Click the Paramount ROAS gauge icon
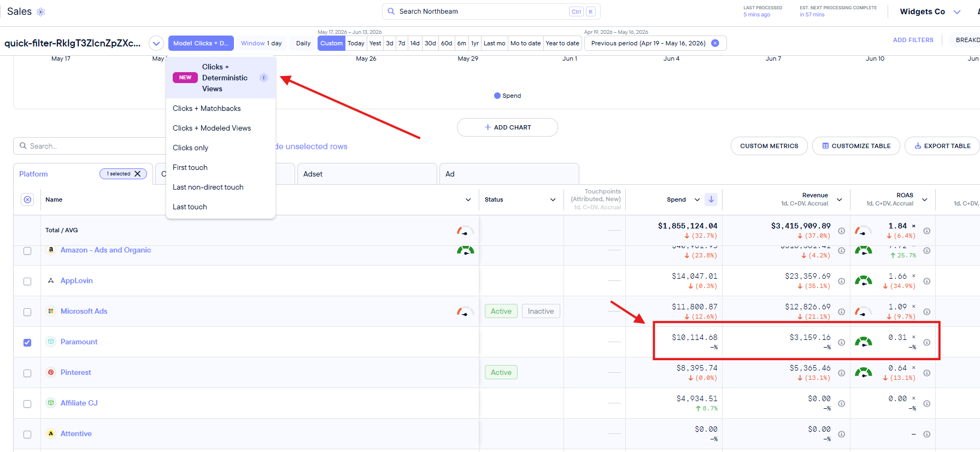 click(864, 342)
